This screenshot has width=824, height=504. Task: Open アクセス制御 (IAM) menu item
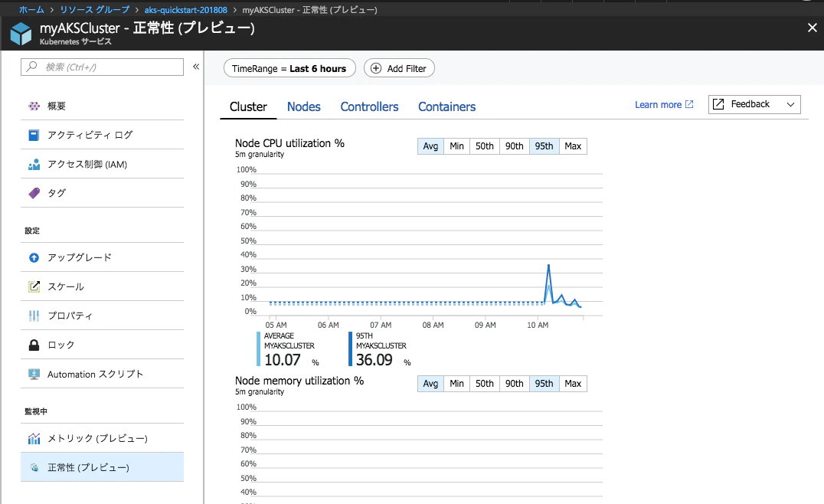[x=102, y=165]
